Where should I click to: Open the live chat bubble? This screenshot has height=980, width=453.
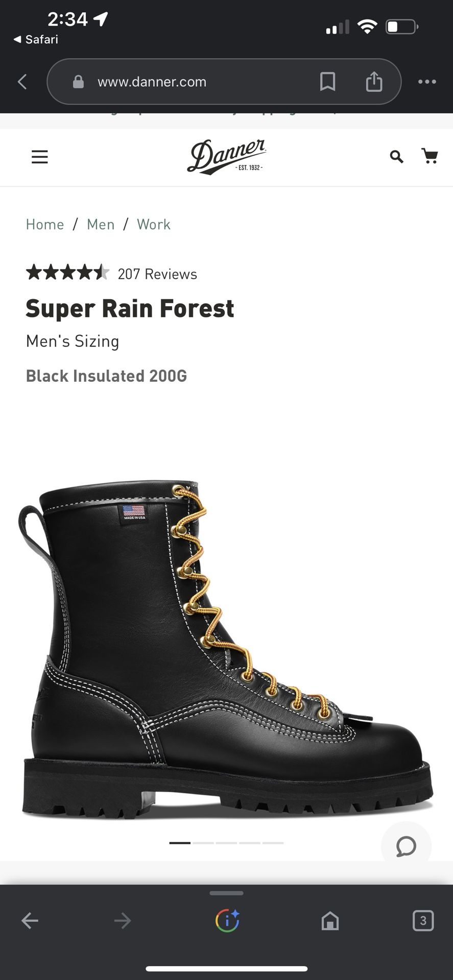406,846
